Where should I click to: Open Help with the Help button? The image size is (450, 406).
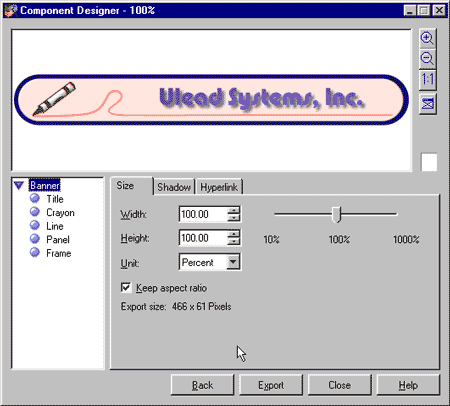point(408,385)
